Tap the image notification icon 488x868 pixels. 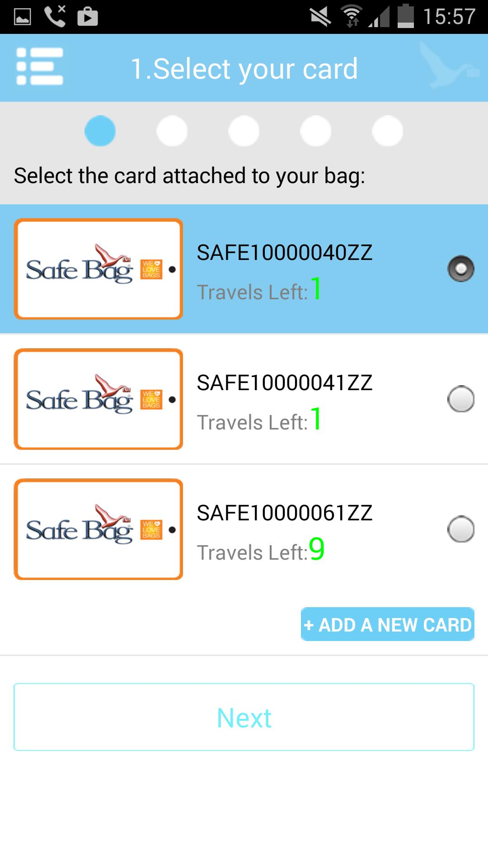coord(23,17)
